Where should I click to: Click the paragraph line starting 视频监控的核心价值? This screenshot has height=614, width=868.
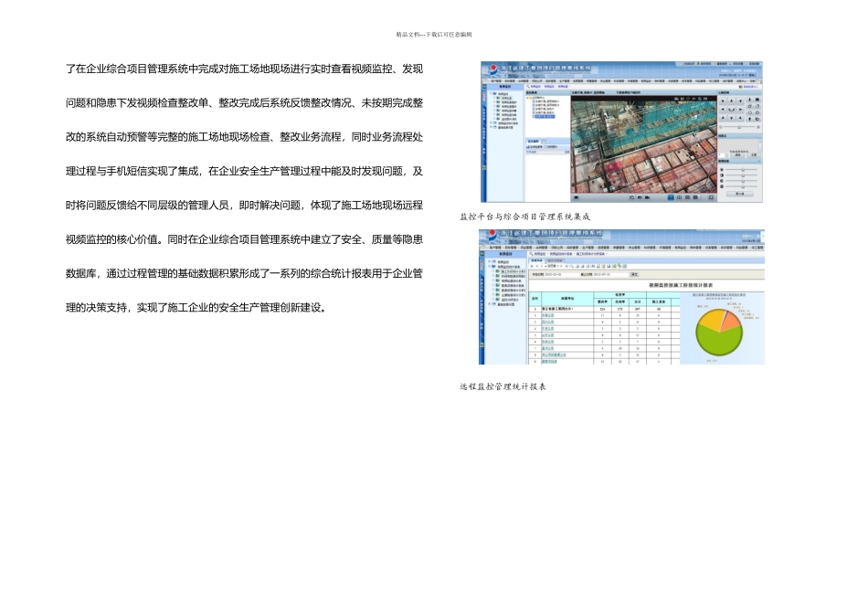[x=244, y=239]
